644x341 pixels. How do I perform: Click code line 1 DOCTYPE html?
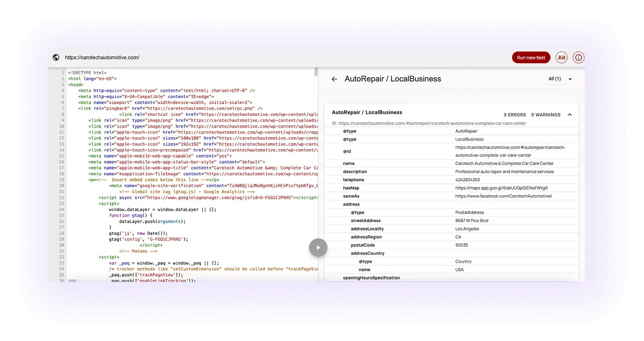(x=87, y=72)
